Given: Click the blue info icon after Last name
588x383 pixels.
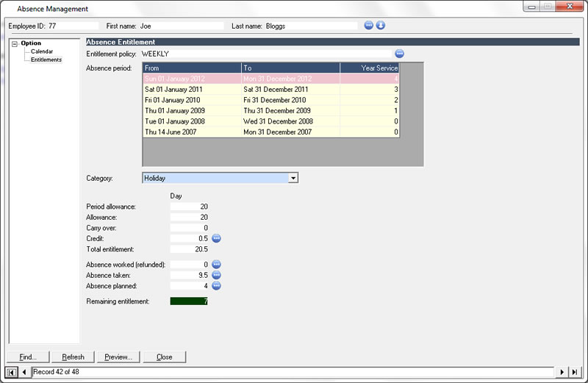Looking at the screenshot, I should [x=381, y=25].
